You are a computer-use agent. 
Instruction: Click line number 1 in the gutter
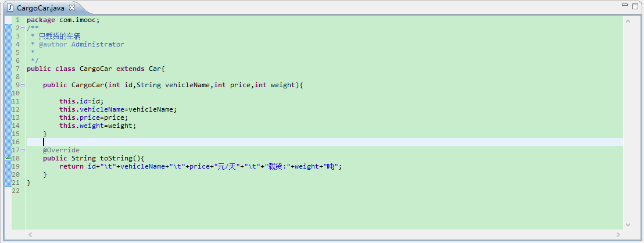coord(17,20)
